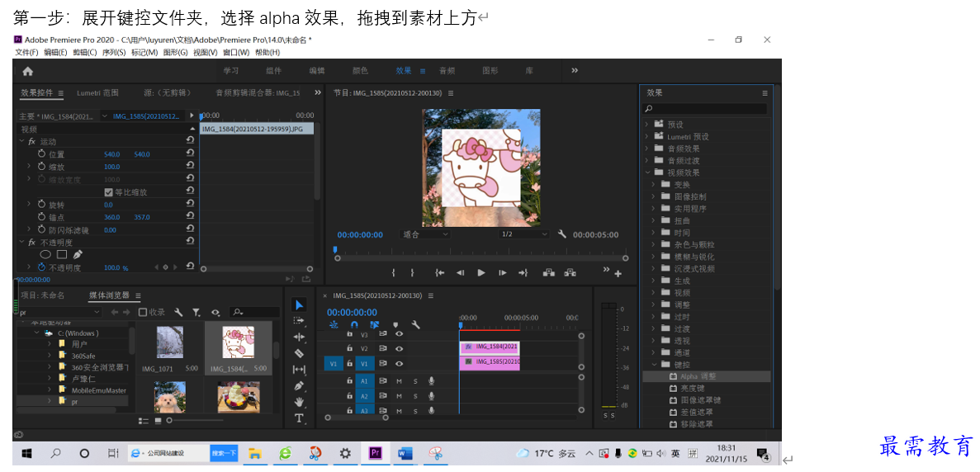Screen dimensions: 980x472
Task: Expand the 缩放 scale property
Action: 29,167
